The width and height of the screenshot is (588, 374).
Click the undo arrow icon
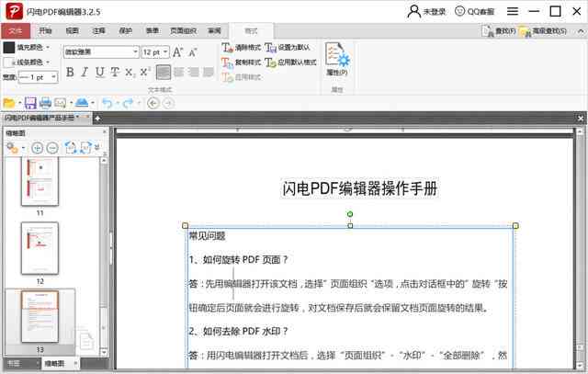[x=107, y=103]
